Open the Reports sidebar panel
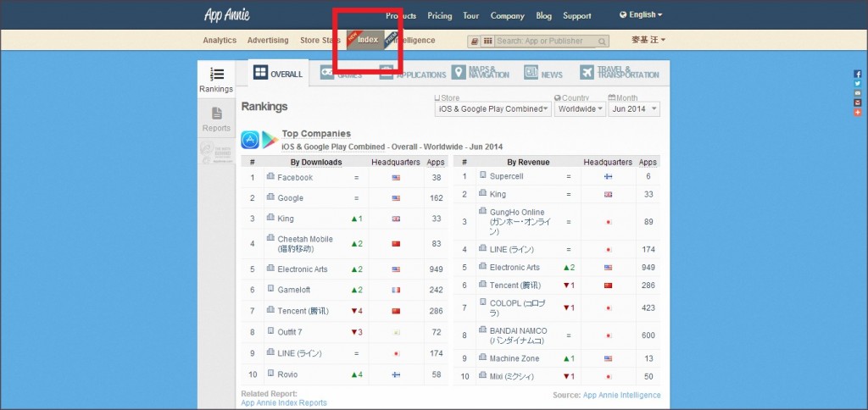Screen dimensions: 868x410 tap(216, 119)
